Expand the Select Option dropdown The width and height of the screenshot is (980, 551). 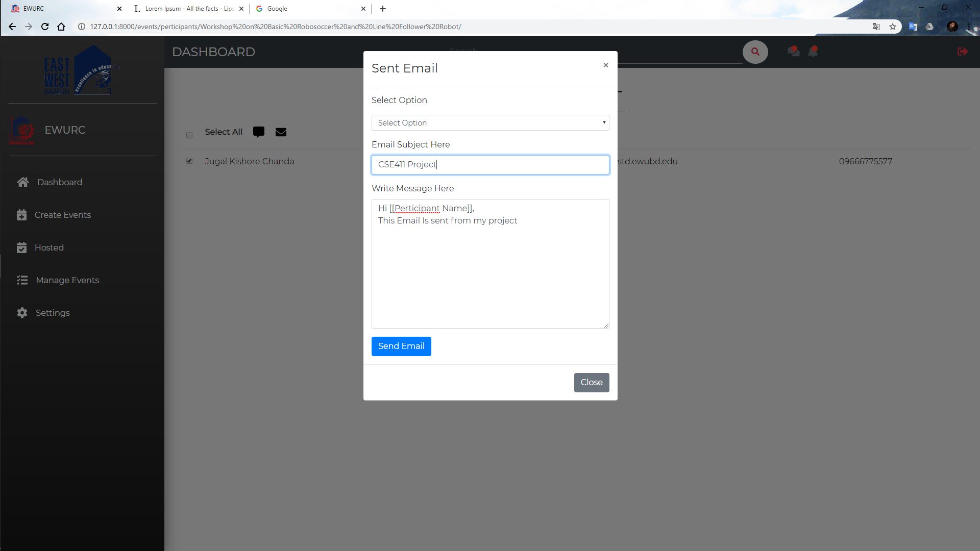click(490, 123)
